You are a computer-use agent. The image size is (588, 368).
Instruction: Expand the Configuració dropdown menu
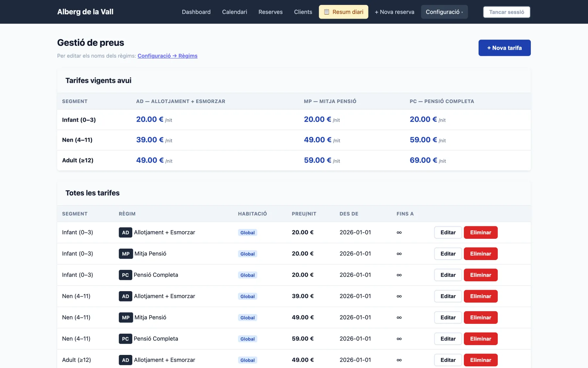(444, 12)
